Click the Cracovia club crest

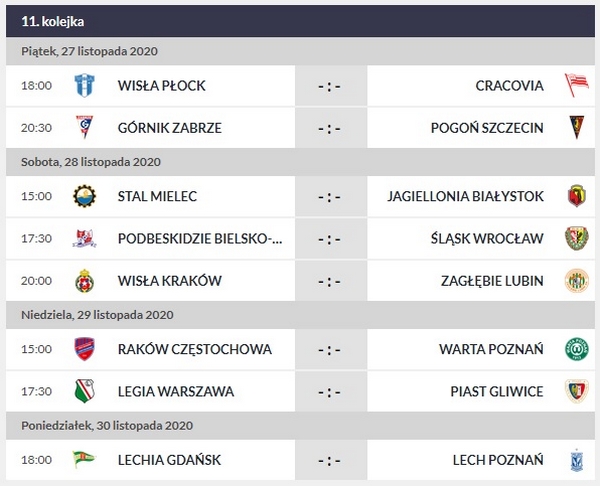[576, 86]
